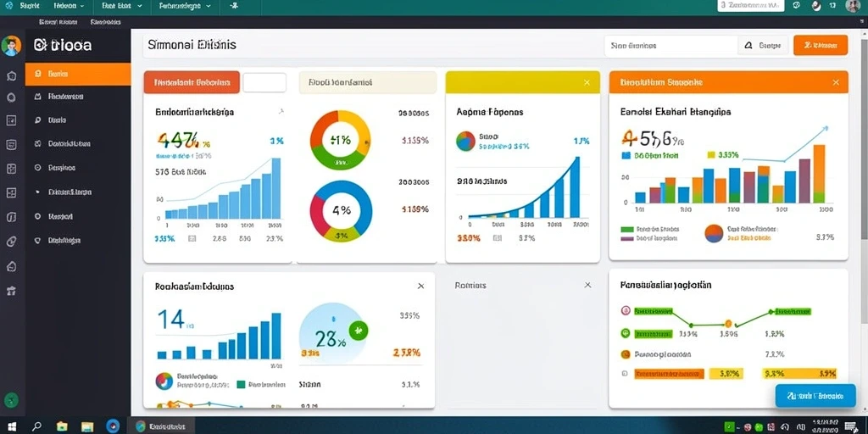Select the link-shaped icon in the left icon rail
This screenshot has height=434, width=868.
pos(11,242)
